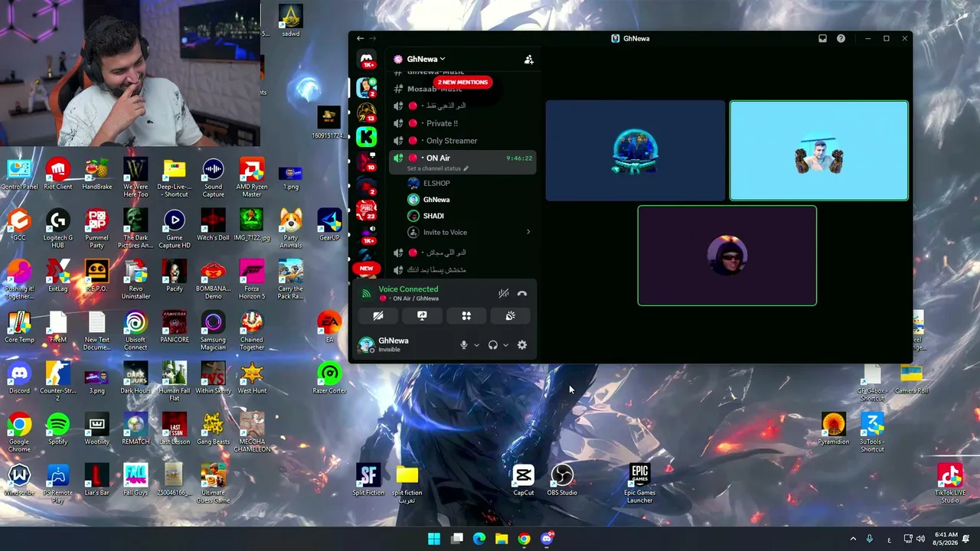Screen dimensions: 980x551
Task: Select the AMD Ryzen Master desktop icon
Action: point(252,178)
